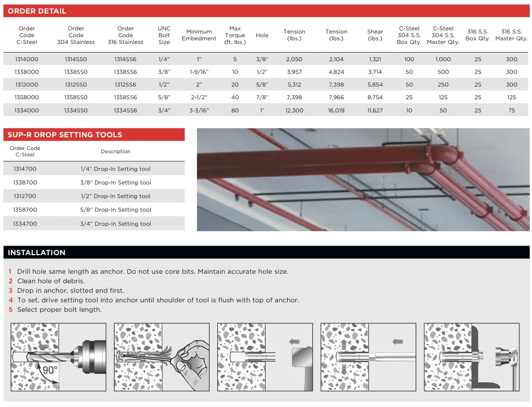The height and width of the screenshot is (407, 532).
Task: Click the Max Torque column header
Action: tap(235, 35)
